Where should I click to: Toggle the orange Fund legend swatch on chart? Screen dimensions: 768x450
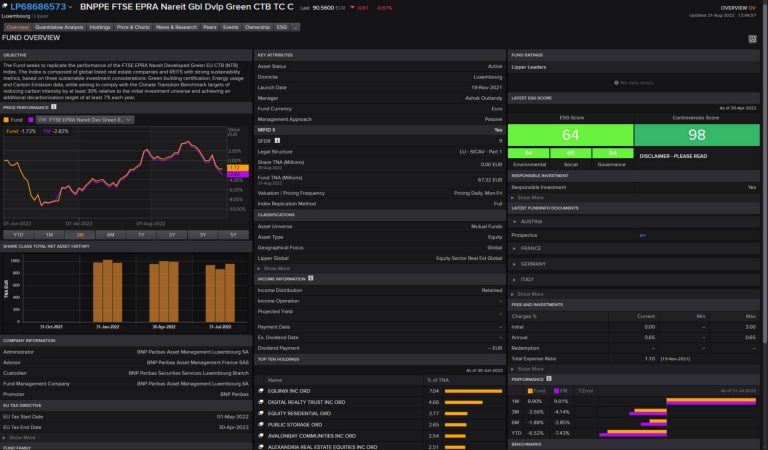click(x=6, y=120)
